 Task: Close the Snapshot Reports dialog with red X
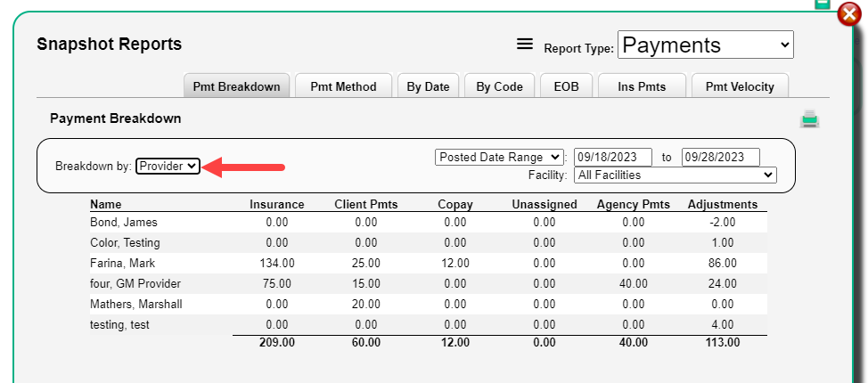pos(848,14)
